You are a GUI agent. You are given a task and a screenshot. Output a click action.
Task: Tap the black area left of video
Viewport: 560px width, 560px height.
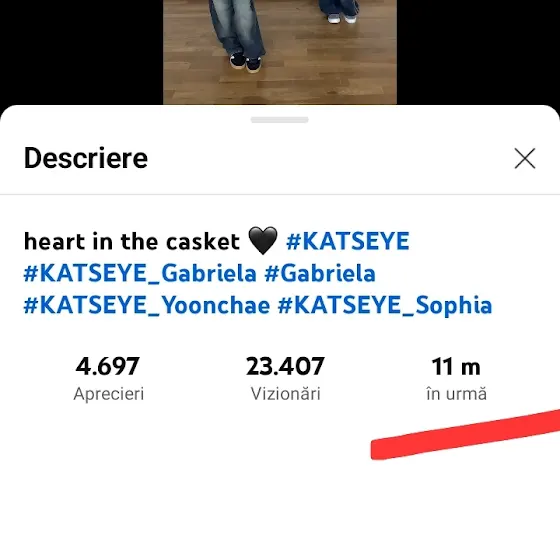click(x=81, y=52)
